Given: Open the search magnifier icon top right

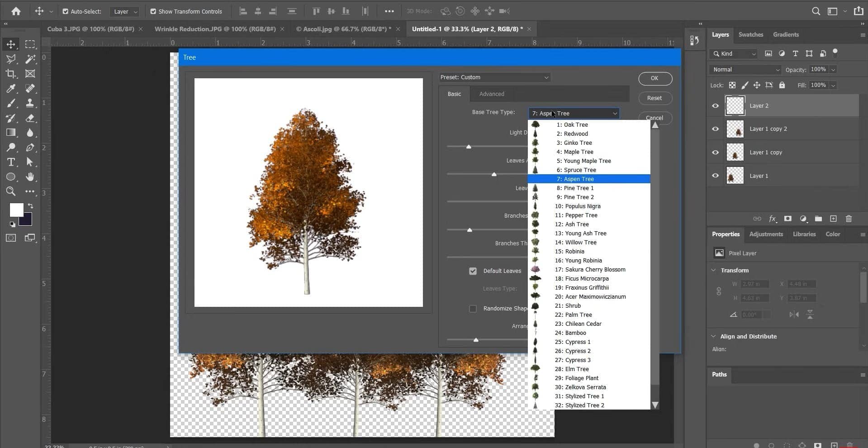Looking at the screenshot, I should point(816,11).
